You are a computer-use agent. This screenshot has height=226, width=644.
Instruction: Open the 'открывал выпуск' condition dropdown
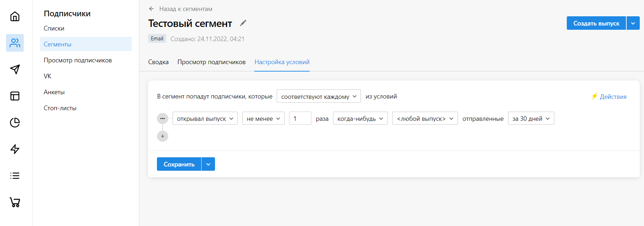(x=205, y=118)
